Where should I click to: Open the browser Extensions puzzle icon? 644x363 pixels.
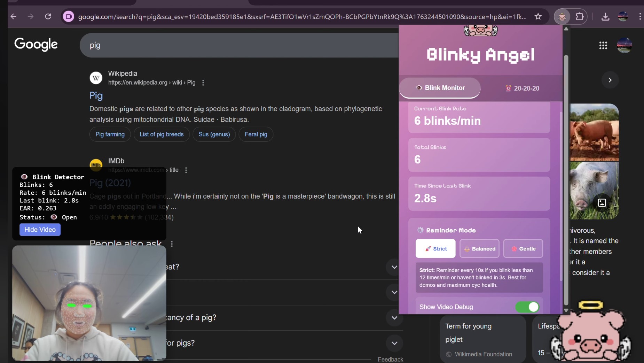pos(579,16)
